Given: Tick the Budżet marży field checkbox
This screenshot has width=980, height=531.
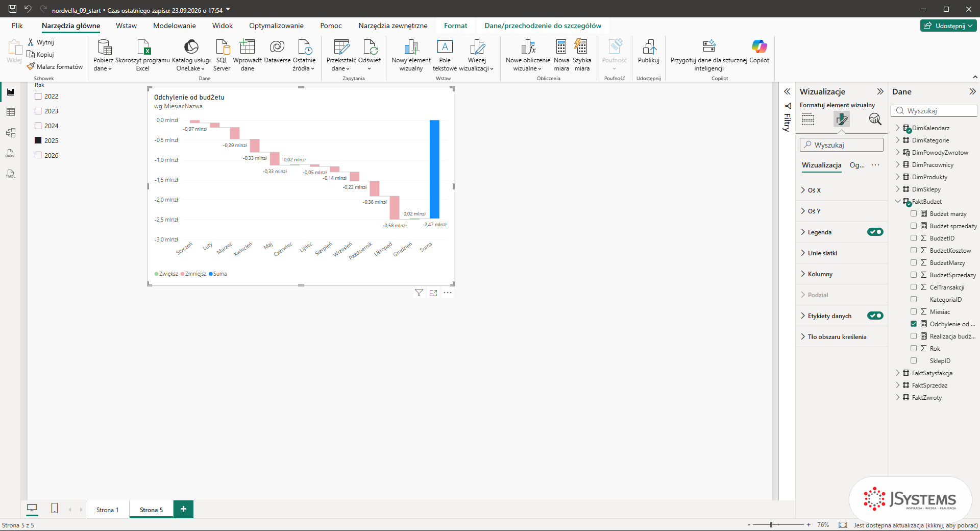Looking at the screenshot, I should click(914, 214).
